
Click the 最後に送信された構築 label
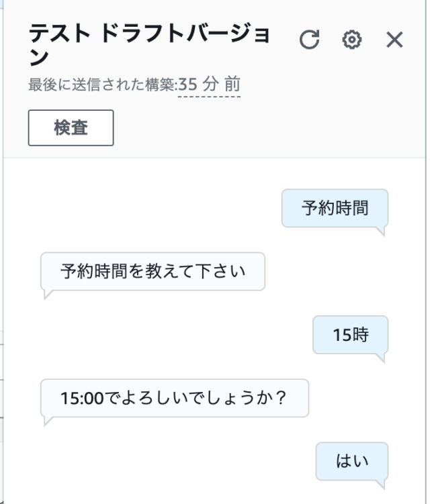(102, 85)
